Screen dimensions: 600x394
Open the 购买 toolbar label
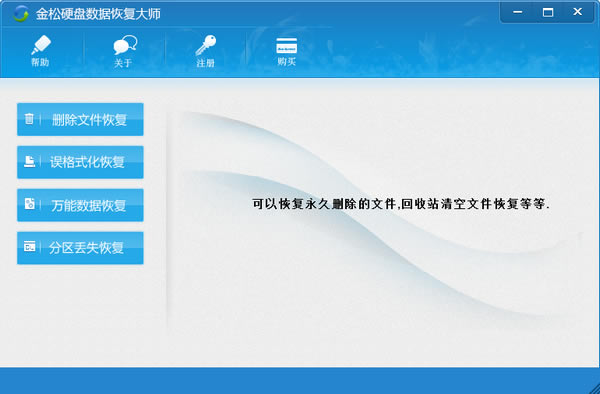tap(287, 61)
